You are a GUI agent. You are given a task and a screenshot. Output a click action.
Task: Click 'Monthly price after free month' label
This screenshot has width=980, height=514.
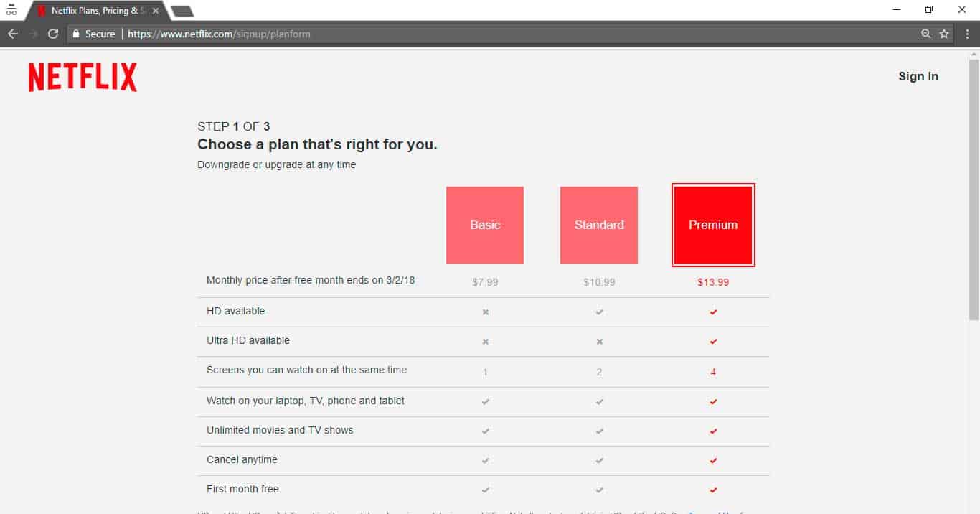click(x=311, y=280)
